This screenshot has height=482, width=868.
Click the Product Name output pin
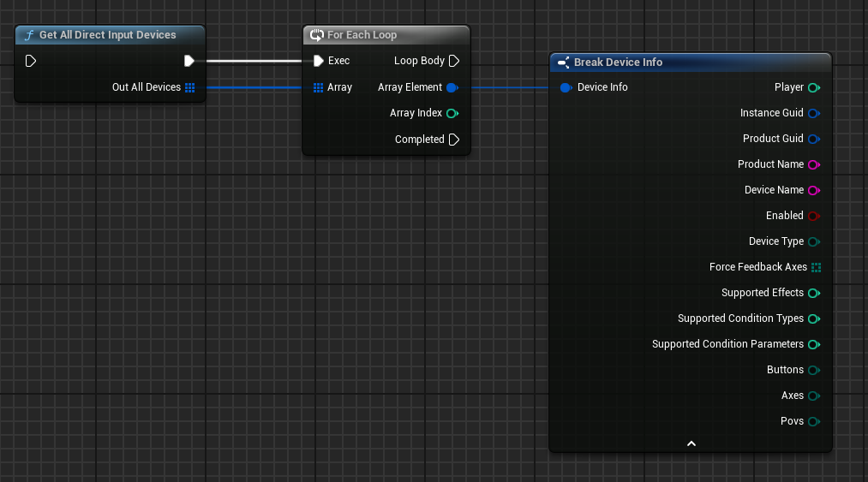click(814, 164)
